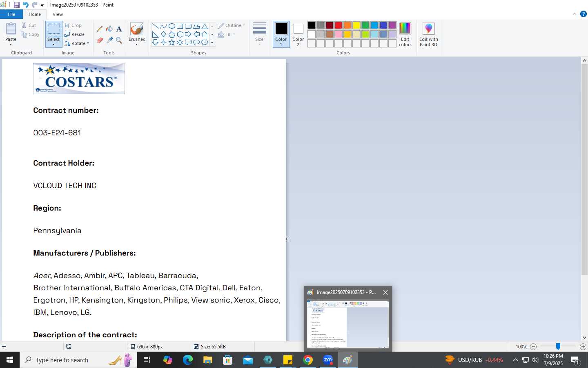Pick the Polygon shape
588x368 pixels.
click(196, 26)
